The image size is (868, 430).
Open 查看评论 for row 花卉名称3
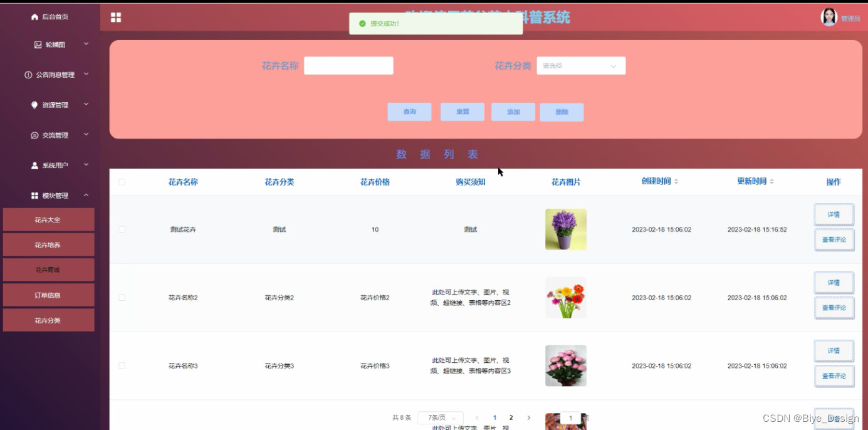tap(834, 376)
